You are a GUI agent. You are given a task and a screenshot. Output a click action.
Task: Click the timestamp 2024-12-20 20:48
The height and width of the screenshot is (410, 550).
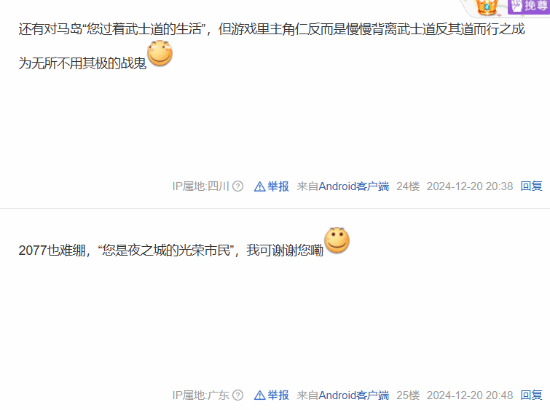coord(470,395)
